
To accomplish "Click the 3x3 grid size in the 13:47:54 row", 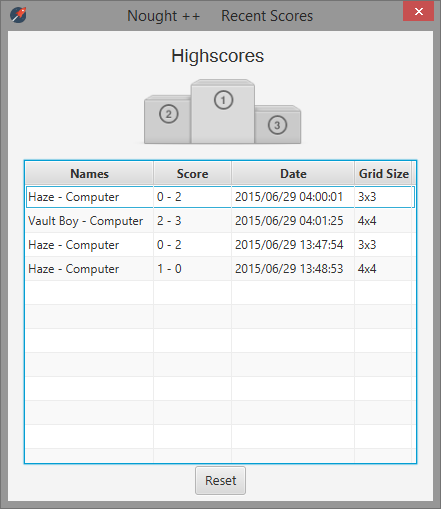I will pyautogui.click(x=367, y=245).
